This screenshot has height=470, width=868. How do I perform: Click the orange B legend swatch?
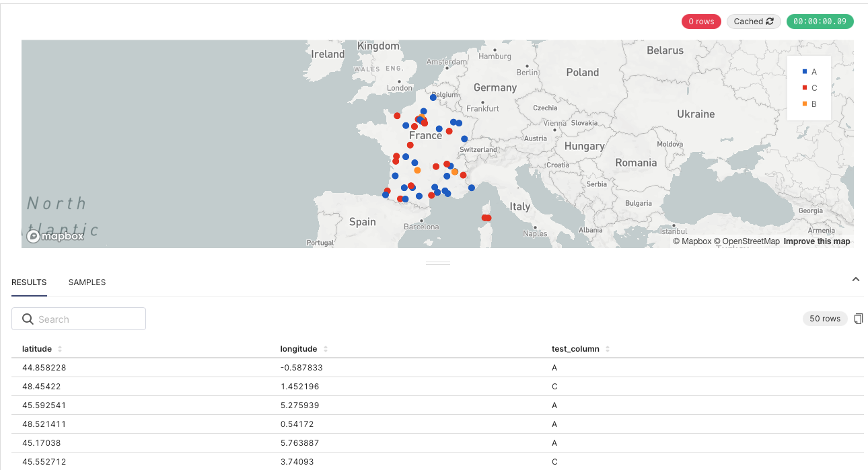tap(805, 104)
